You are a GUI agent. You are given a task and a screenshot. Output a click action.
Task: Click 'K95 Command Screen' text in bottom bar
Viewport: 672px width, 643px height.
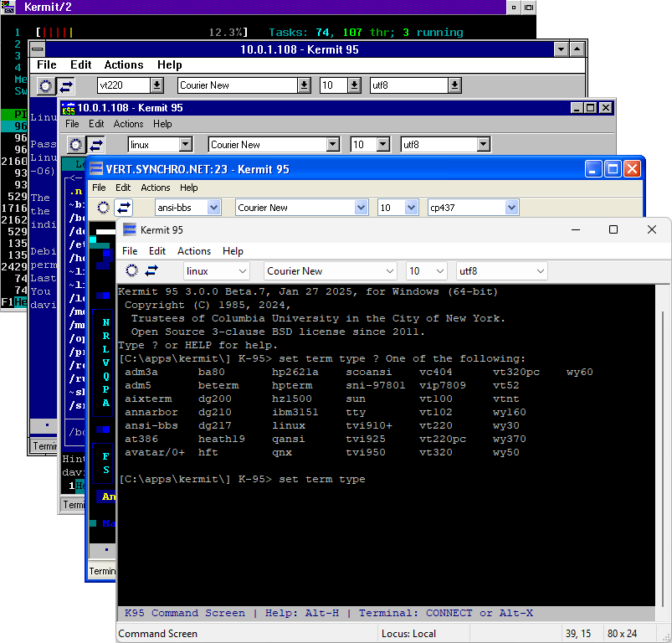point(185,613)
